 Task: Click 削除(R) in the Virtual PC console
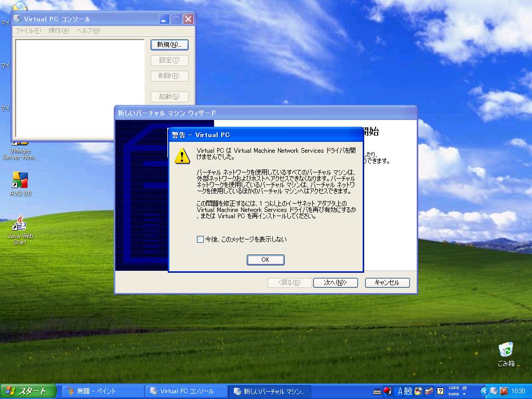(169, 76)
